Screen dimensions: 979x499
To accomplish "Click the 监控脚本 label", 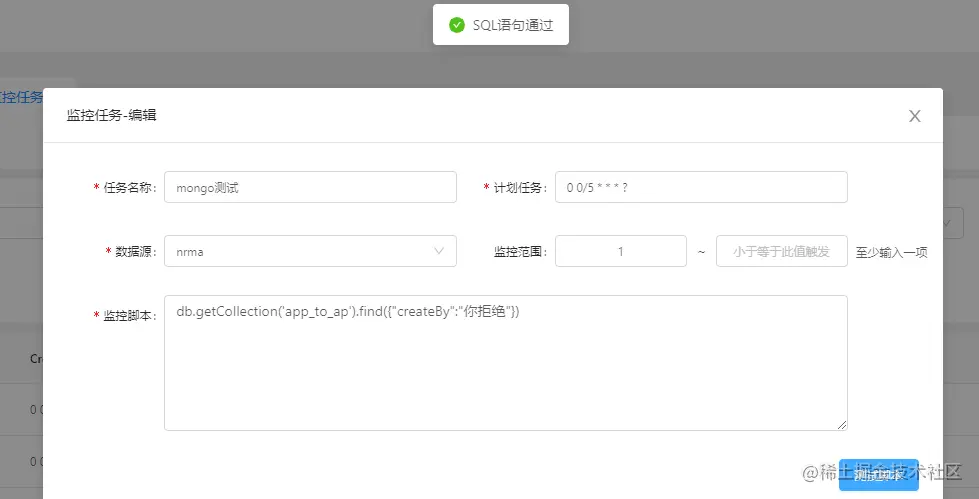I will point(129,315).
